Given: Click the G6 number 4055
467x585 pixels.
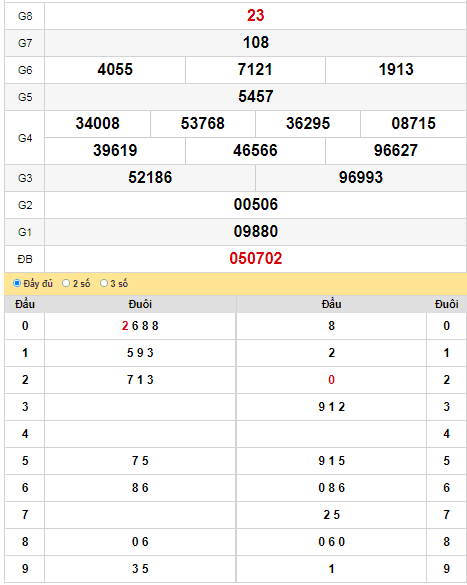Looking at the screenshot, I should point(115,69).
